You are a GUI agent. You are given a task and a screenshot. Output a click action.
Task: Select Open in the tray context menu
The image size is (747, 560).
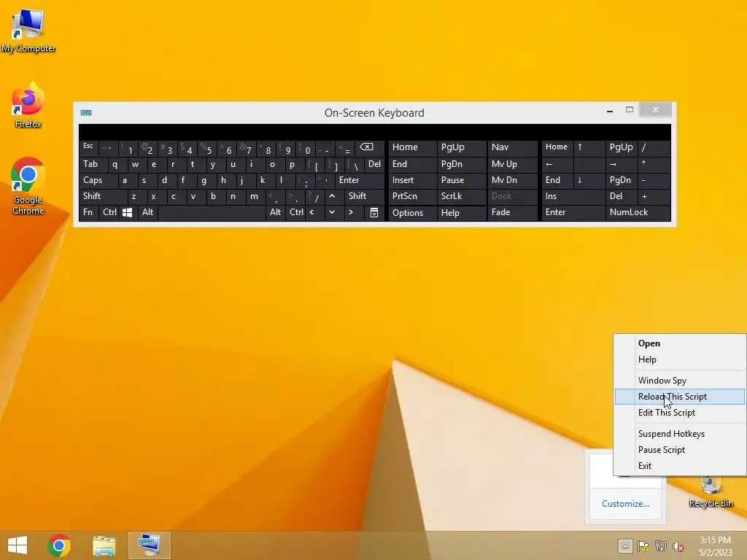coord(679,343)
